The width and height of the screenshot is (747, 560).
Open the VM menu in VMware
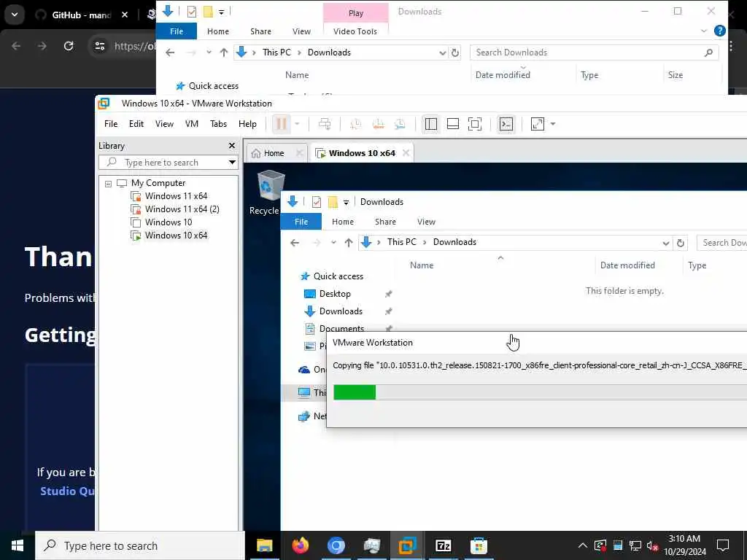coord(192,124)
